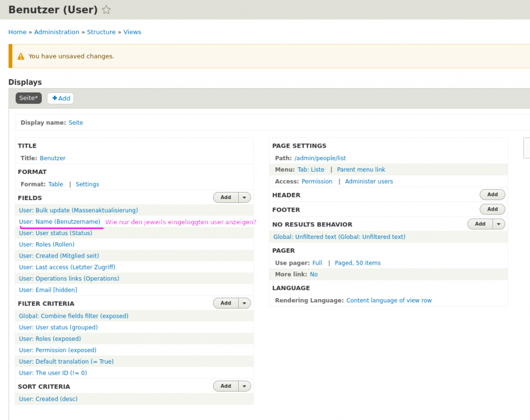Viewport: 530px width, 420px height.
Task: Click Content language of view row
Action: tap(389, 300)
